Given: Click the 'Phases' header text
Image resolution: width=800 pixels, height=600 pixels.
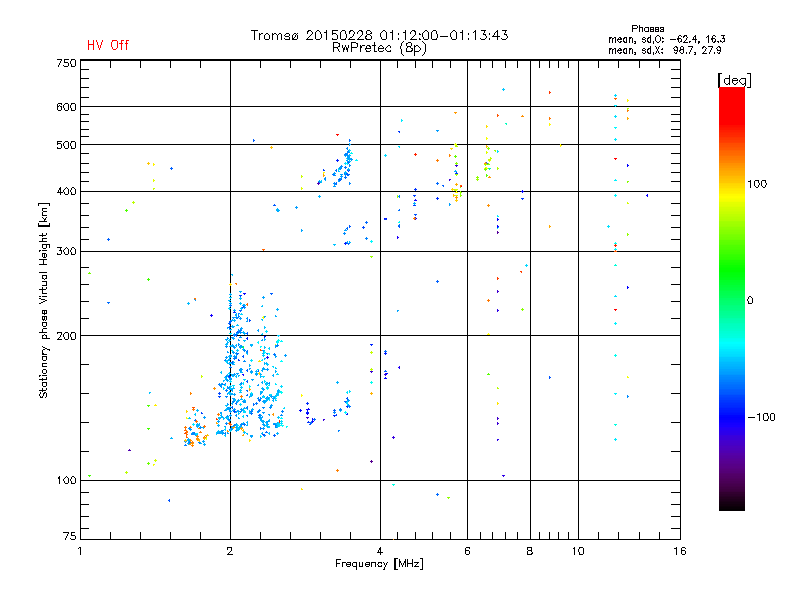Looking at the screenshot, I should coord(647,29).
